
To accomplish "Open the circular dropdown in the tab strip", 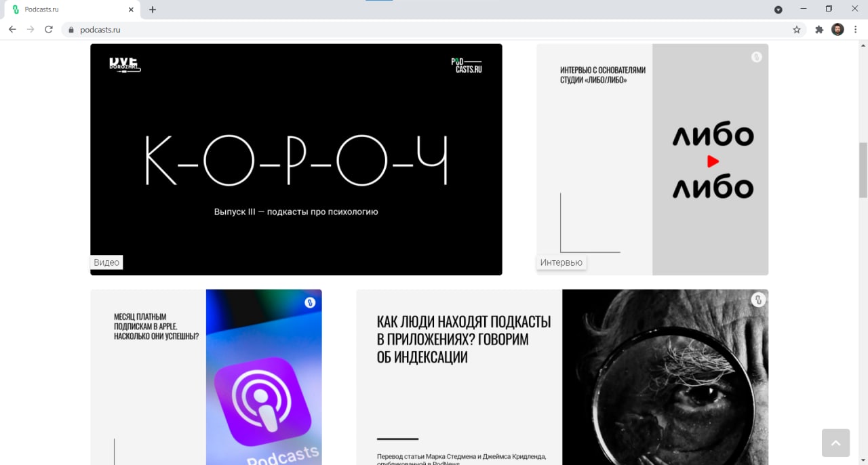I will tap(778, 9).
